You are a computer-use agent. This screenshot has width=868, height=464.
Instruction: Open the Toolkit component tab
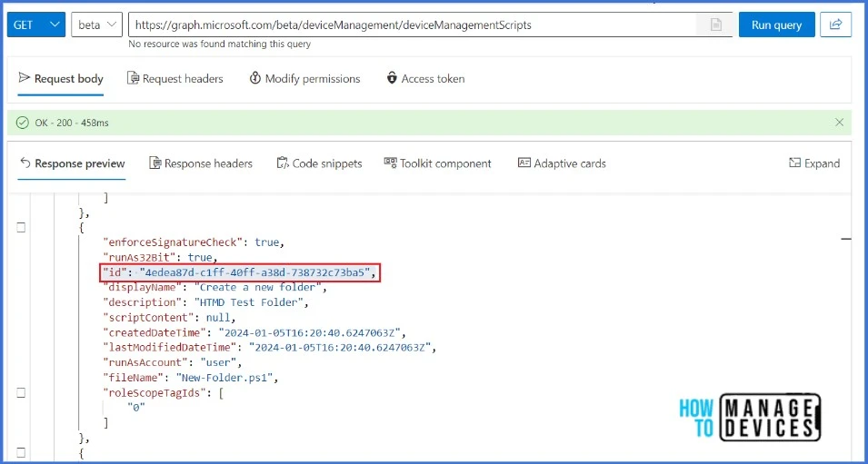pyautogui.click(x=438, y=163)
